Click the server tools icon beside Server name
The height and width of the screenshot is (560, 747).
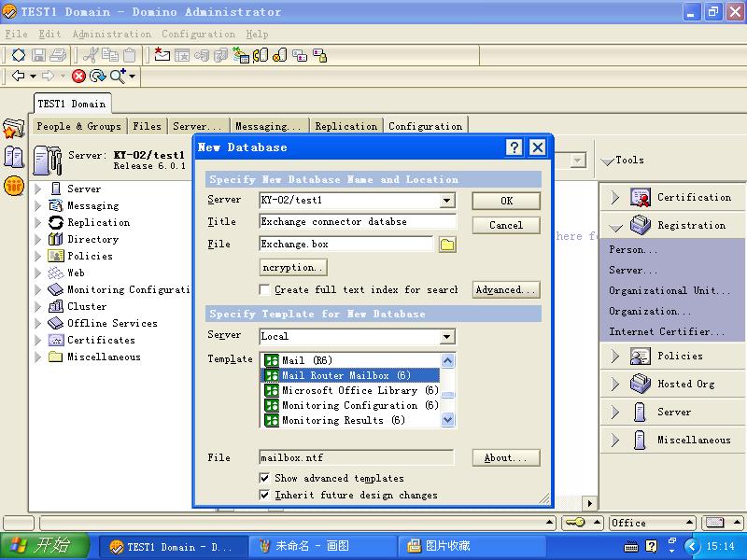pyautogui.click(x=48, y=160)
